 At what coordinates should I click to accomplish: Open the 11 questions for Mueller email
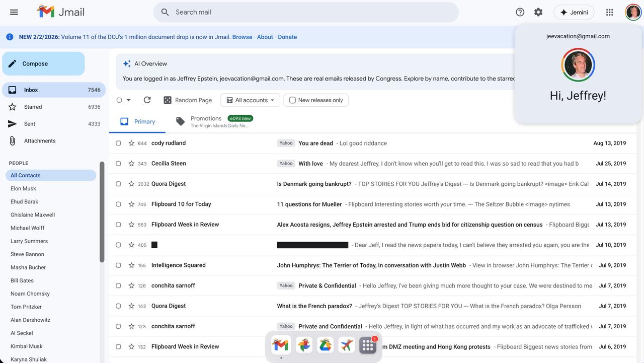tap(372, 204)
